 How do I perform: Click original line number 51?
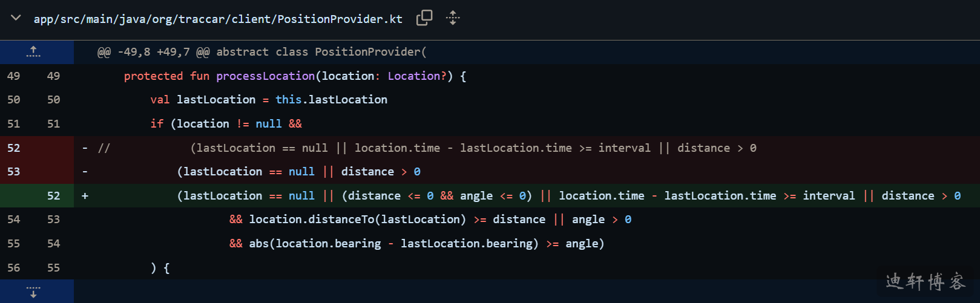pos(14,124)
